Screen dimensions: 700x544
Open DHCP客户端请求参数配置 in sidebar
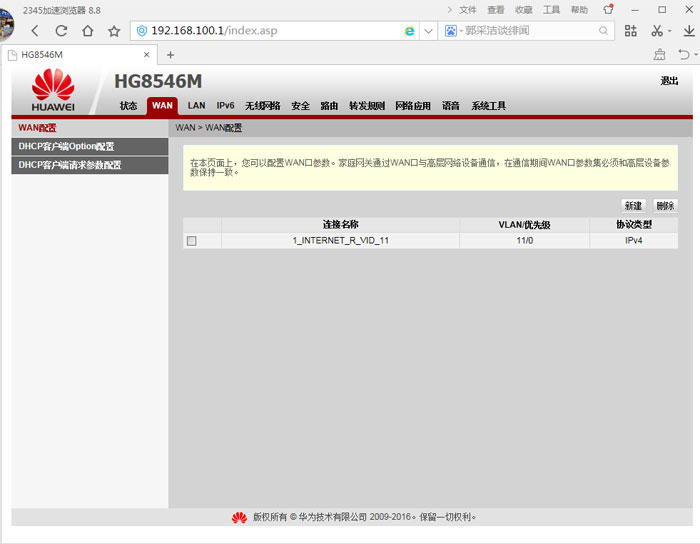[x=90, y=165]
